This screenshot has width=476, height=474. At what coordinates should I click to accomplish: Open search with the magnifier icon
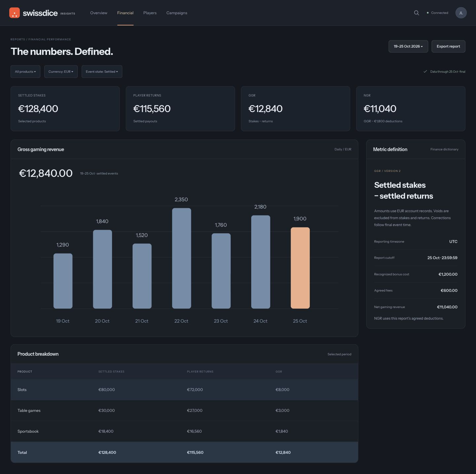416,13
